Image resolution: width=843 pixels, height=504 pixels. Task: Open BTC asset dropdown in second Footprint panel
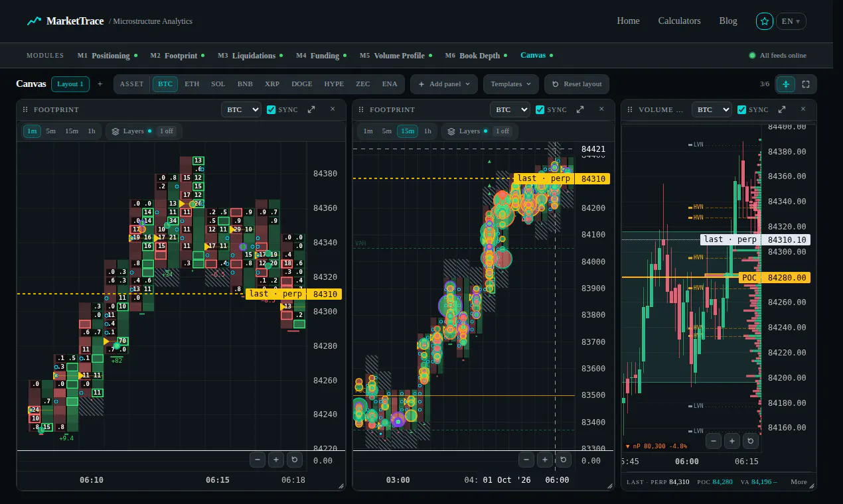[510, 109]
